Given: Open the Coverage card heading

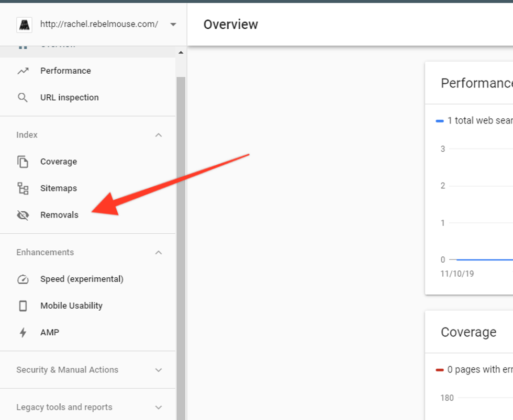Looking at the screenshot, I should (x=469, y=332).
